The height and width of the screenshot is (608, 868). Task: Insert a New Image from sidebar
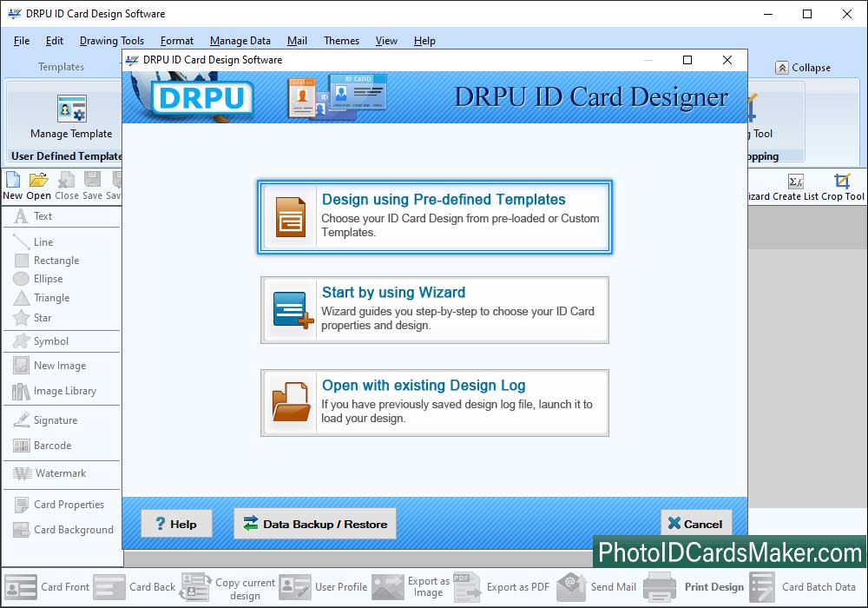[x=49, y=366]
